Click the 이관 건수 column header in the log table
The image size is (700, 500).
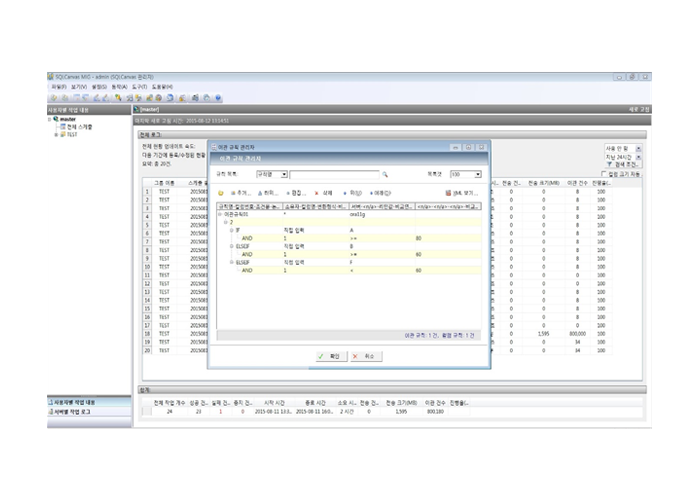[x=577, y=183]
